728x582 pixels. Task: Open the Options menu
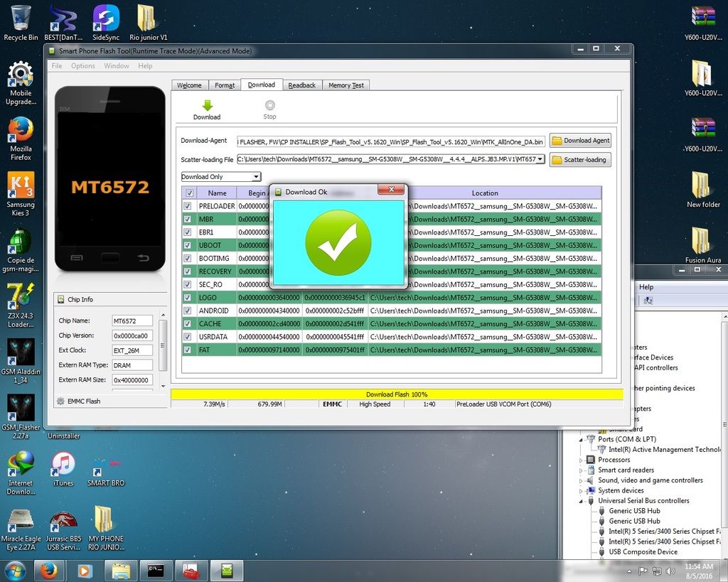[x=82, y=66]
